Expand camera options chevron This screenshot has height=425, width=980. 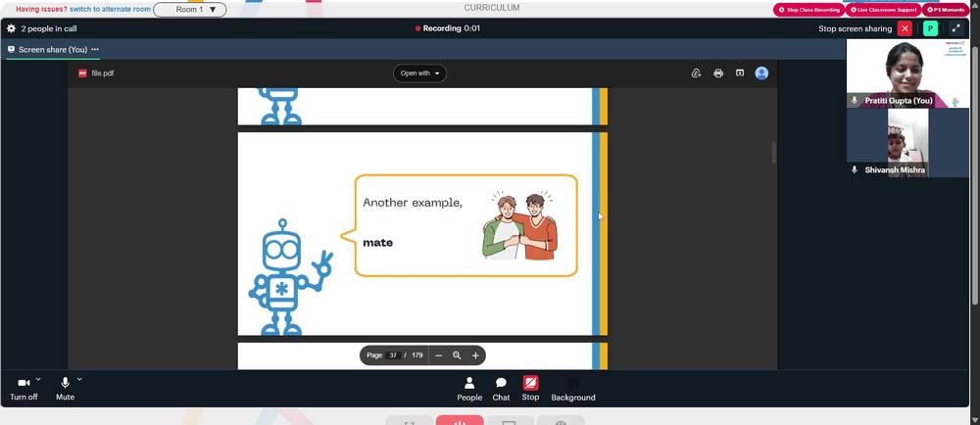click(x=38, y=379)
